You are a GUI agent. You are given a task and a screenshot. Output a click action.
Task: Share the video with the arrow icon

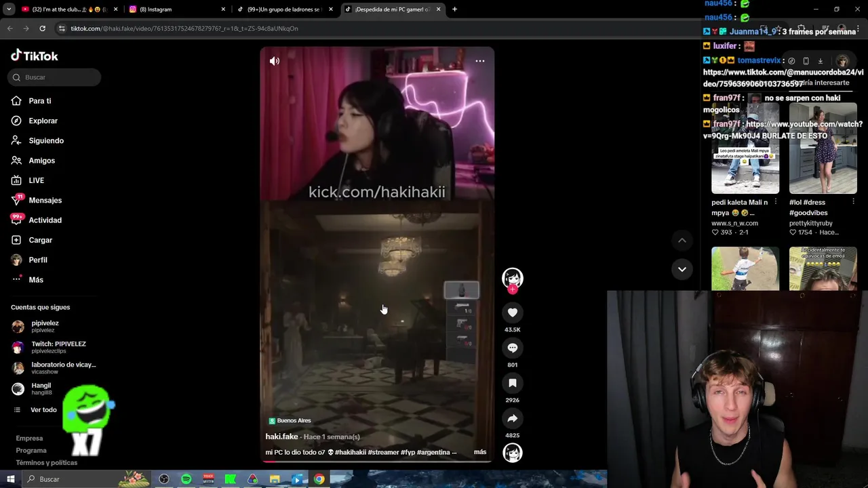tap(513, 418)
